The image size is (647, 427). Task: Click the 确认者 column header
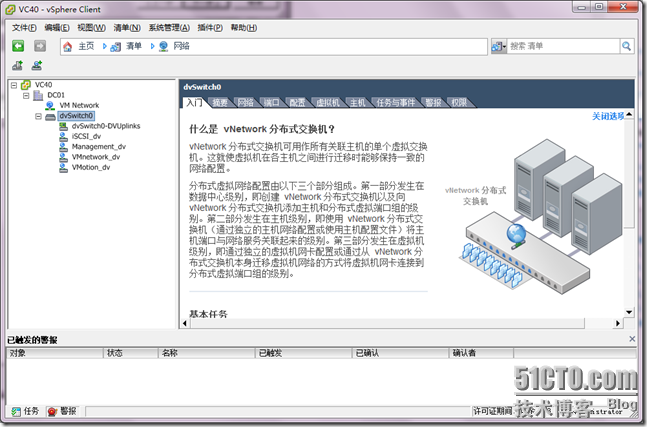tap(482, 353)
